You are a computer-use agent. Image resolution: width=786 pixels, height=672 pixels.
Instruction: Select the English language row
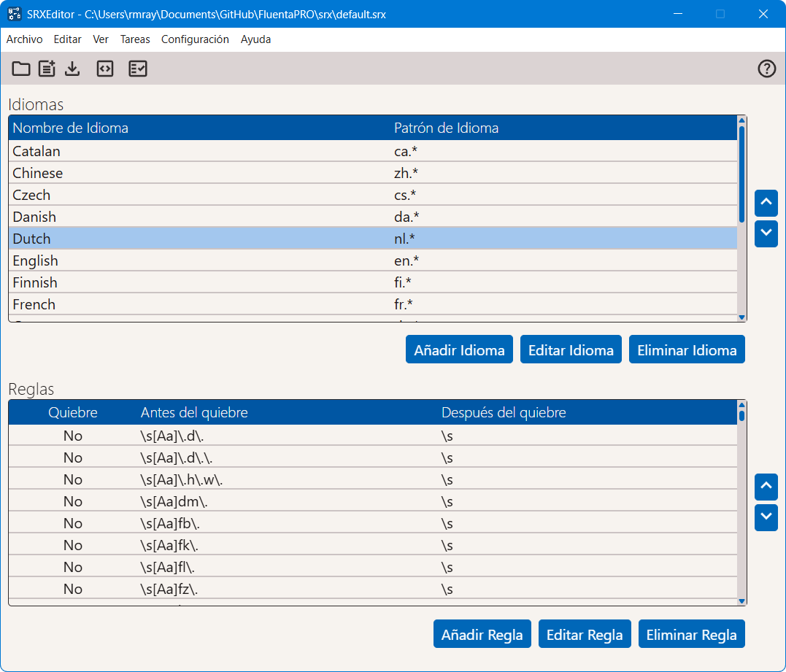pos(373,260)
